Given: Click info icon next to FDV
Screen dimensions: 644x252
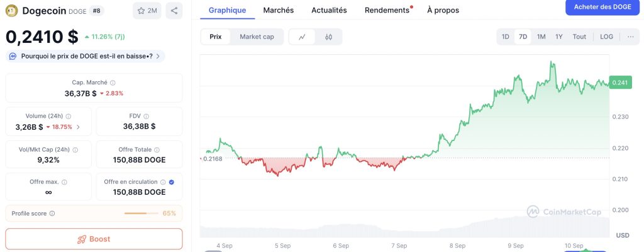Looking at the screenshot, I should pos(147,117).
